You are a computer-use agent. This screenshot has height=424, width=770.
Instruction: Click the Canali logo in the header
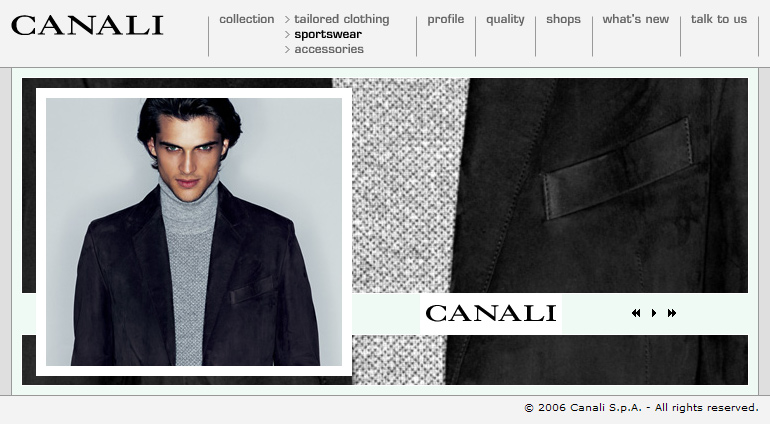(x=87, y=26)
